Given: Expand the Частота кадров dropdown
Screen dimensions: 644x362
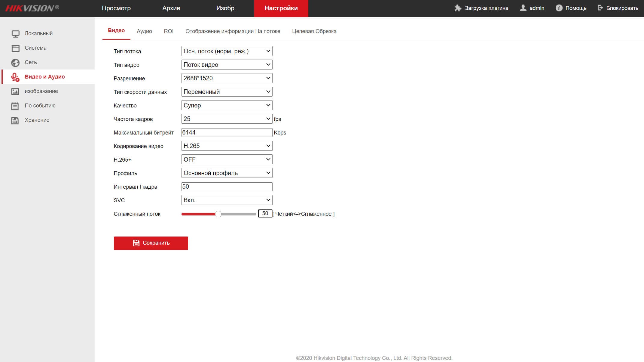Looking at the screenshot, I should [227, 119].
